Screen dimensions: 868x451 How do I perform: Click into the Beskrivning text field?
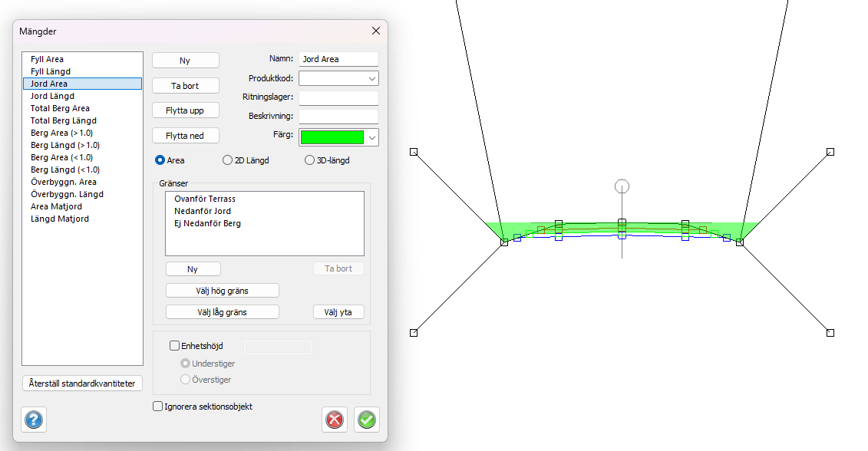[338, 117]
